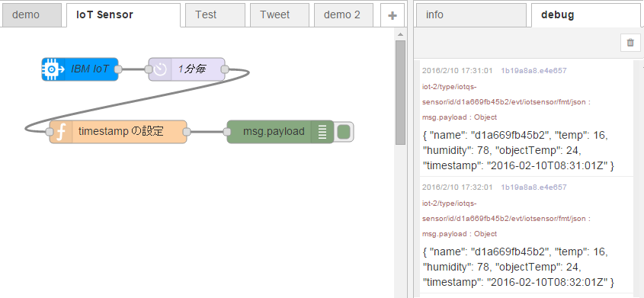The height and width of the screenshot is (298, 644).
Task: Click the function f icon
Action: pos(61,132)
